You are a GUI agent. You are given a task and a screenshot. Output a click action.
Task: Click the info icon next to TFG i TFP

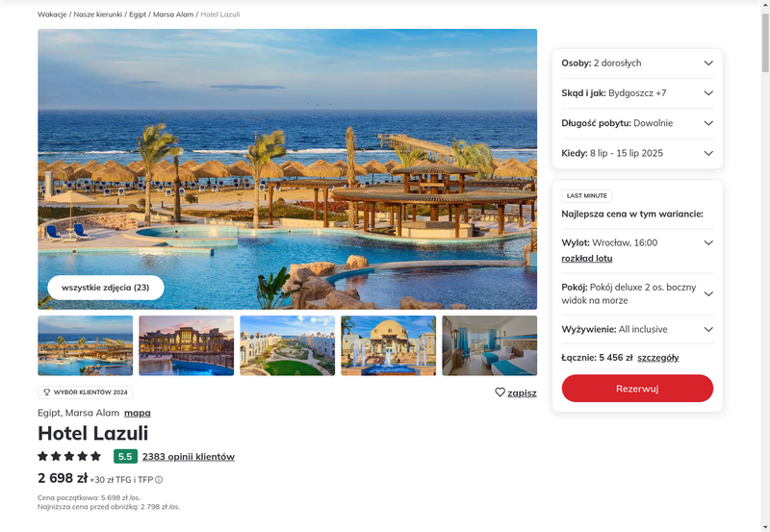(x=159, y=480)
